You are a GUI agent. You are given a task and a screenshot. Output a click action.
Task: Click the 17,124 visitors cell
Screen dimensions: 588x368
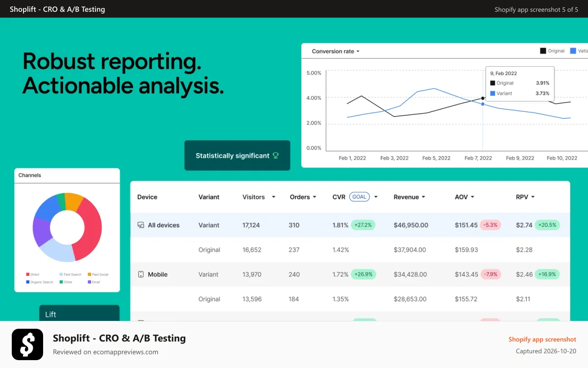point(251,225)
